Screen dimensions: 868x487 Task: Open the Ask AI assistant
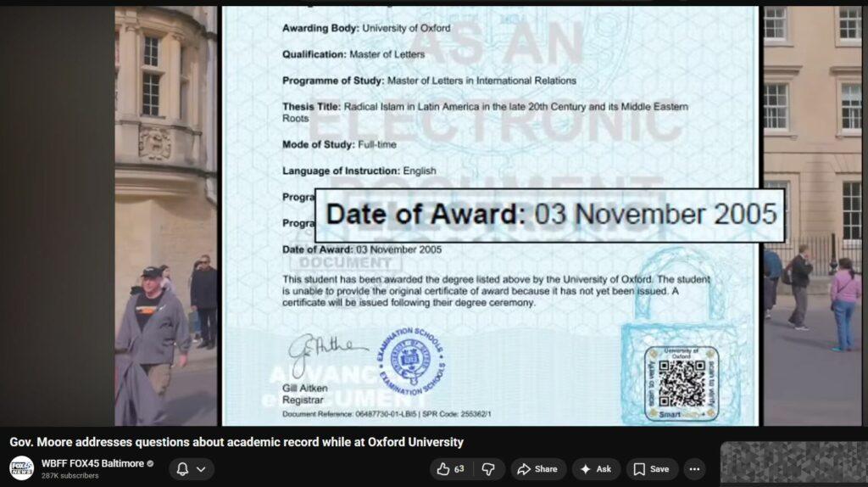coord(596,469)
